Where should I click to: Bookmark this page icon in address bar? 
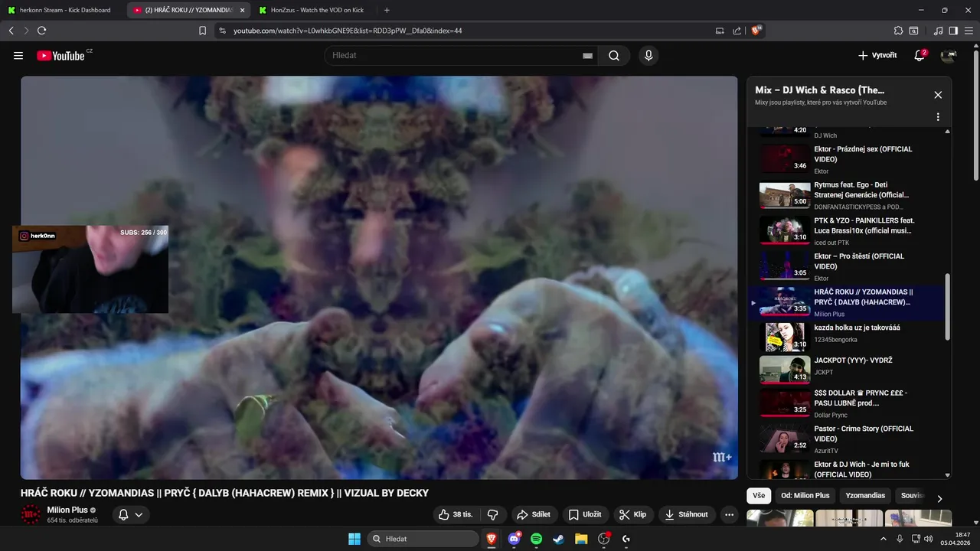point(202,31)
